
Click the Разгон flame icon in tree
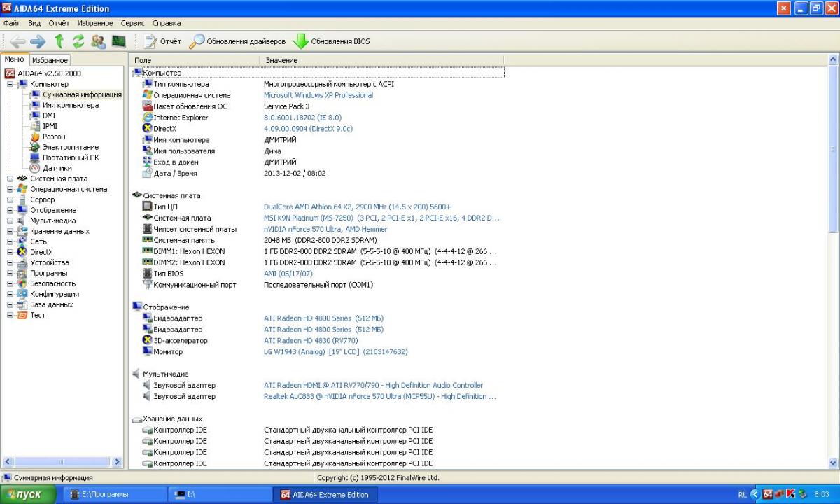click(x=35, y=136)
